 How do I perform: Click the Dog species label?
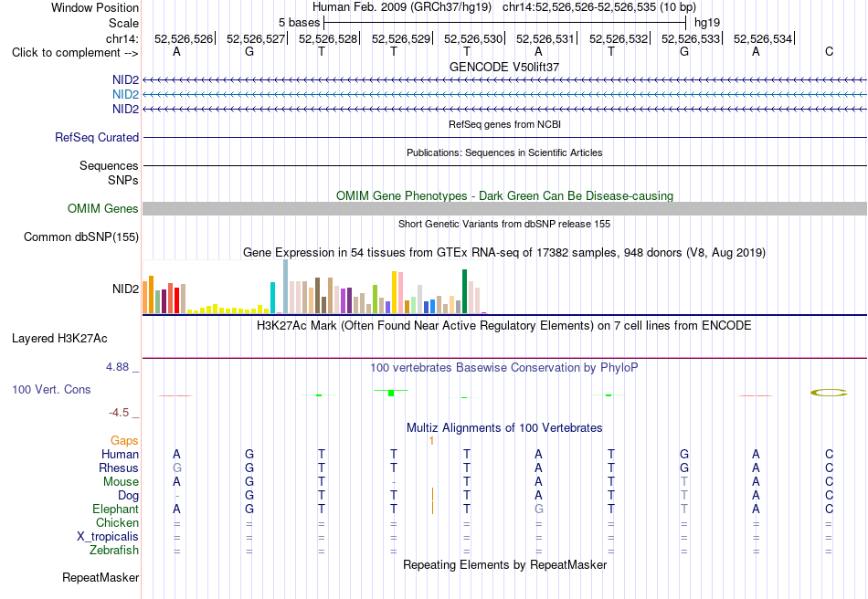pyautogui.click(x=128, y=496)
